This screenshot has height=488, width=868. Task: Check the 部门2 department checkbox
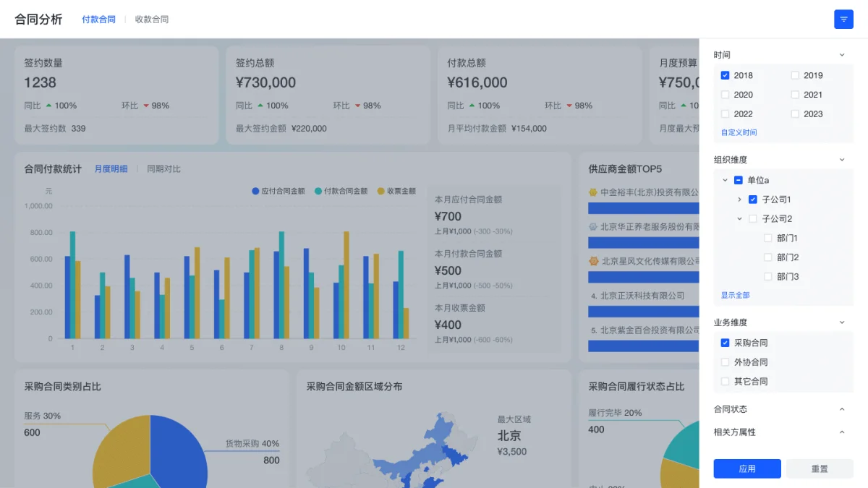coord(768,257)
